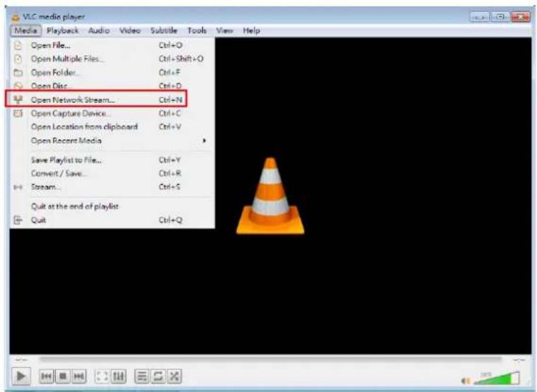Open the Help menu
The height and width of the screenshot is (392, 537).
point(251,30)
